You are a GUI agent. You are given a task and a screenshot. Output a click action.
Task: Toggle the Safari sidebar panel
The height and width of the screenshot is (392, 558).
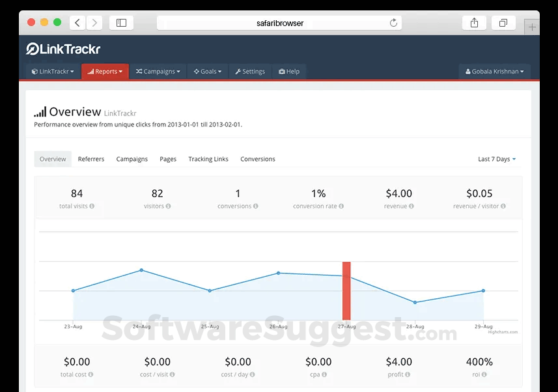point(121,23)
